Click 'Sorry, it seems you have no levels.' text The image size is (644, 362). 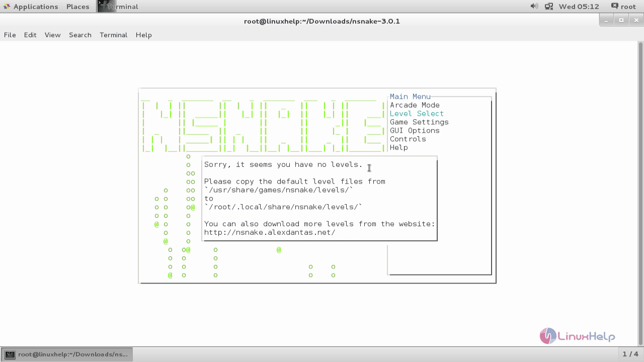click(x=283, y=165)
